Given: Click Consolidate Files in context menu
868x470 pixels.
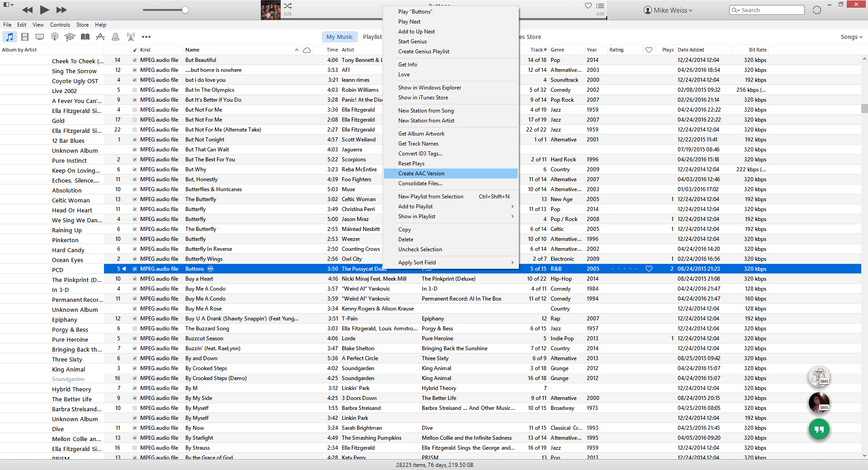Looking at the screenshot, I should 451,183.
